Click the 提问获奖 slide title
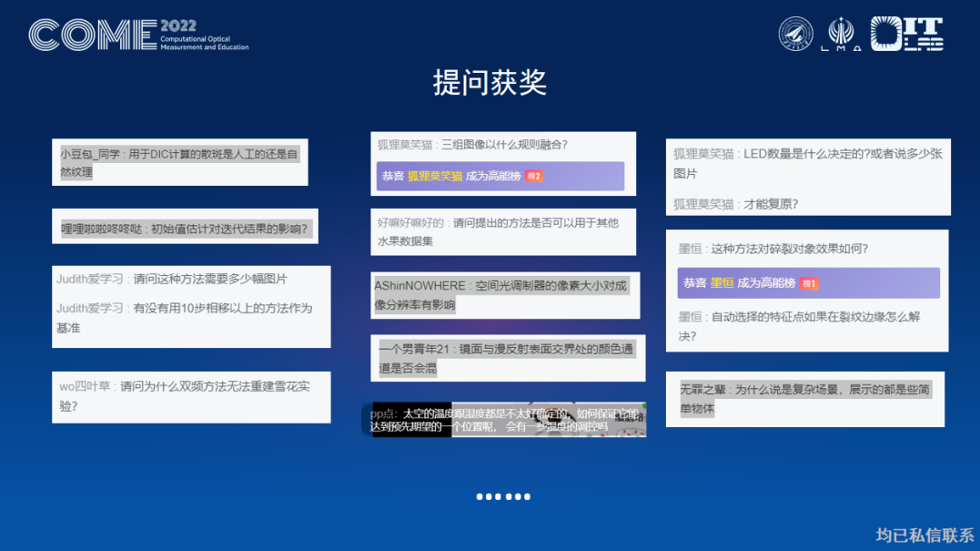This screenshot has height=551, width=980. (489, 82)
